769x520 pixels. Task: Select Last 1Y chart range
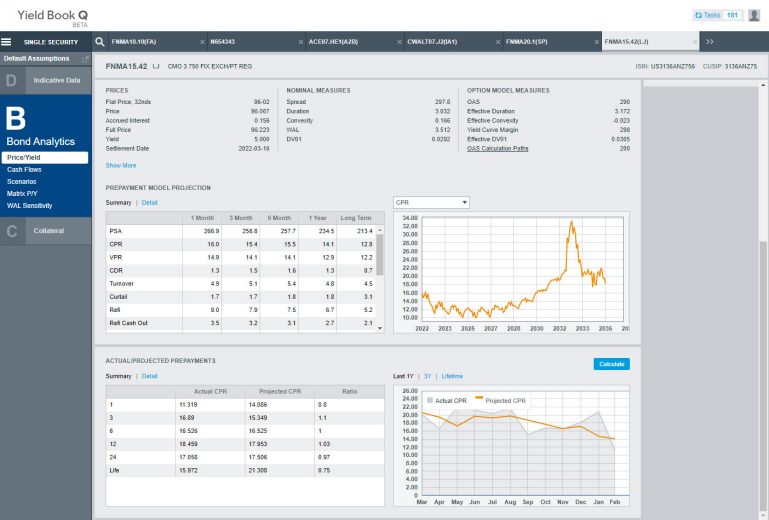pyautogui.click(x=403, y=376)
